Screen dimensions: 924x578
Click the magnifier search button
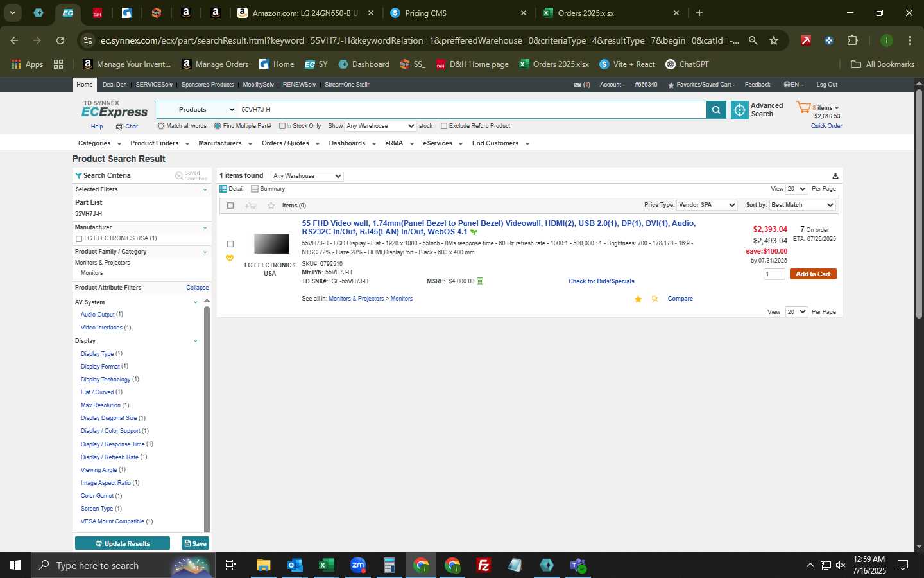pyautogui.click(x=716, y=110)
